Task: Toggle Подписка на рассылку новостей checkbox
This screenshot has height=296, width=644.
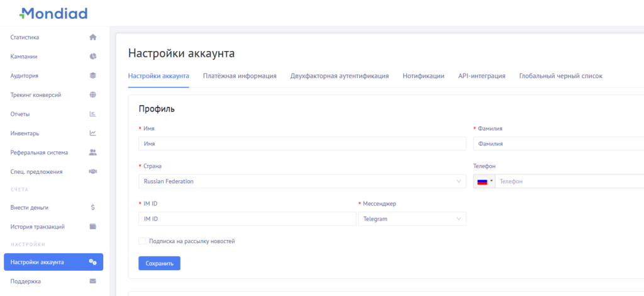Action: coord(142,241)
